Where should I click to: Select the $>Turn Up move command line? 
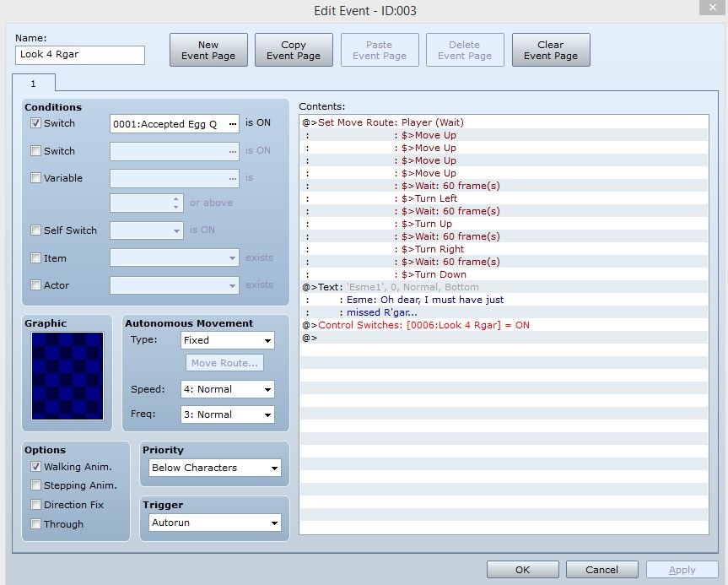504,224
